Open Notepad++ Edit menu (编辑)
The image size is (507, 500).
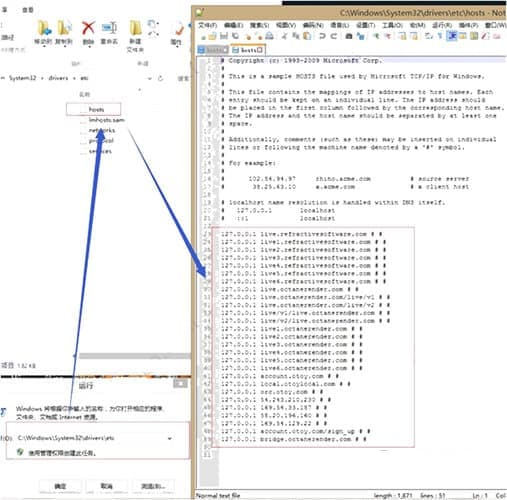click(233, 25)
